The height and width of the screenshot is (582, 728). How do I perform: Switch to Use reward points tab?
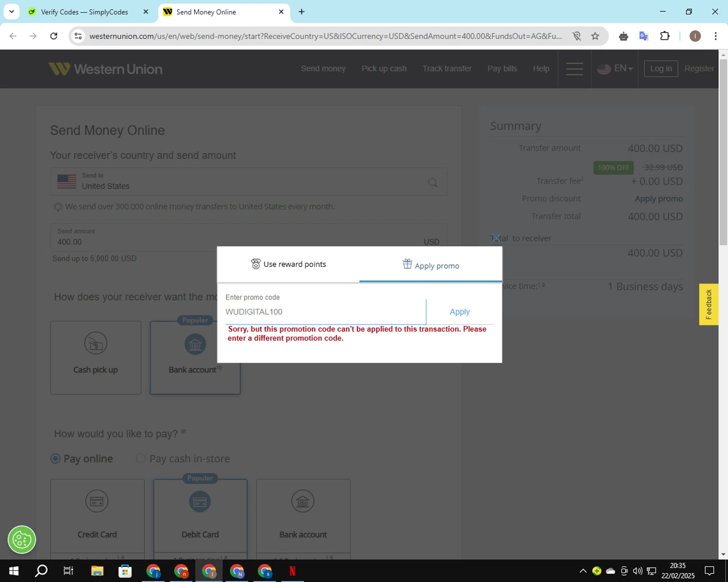click(288, 264)
